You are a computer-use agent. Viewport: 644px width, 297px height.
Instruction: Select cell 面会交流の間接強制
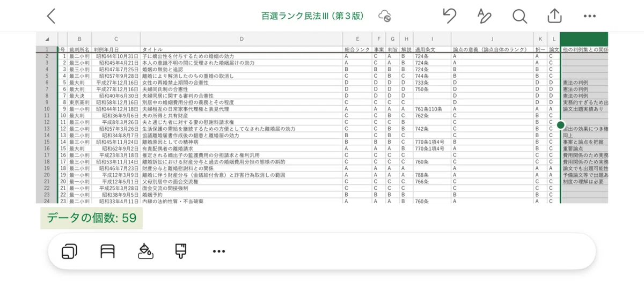coord(241,188)
